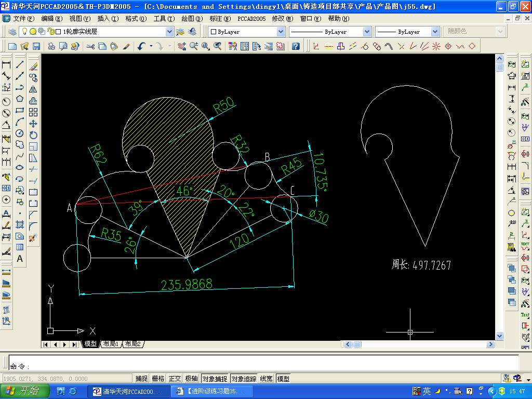The height and width of the screenshot is (399, 532).
Task: Select the Ellipse drawing tool
Action: point(20,167)
